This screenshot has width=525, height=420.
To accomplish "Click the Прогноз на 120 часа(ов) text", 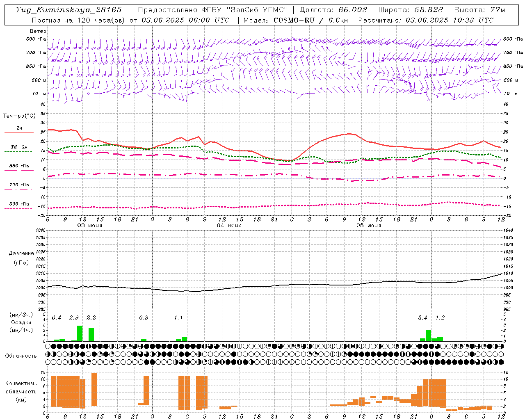I will pos(79,20).
